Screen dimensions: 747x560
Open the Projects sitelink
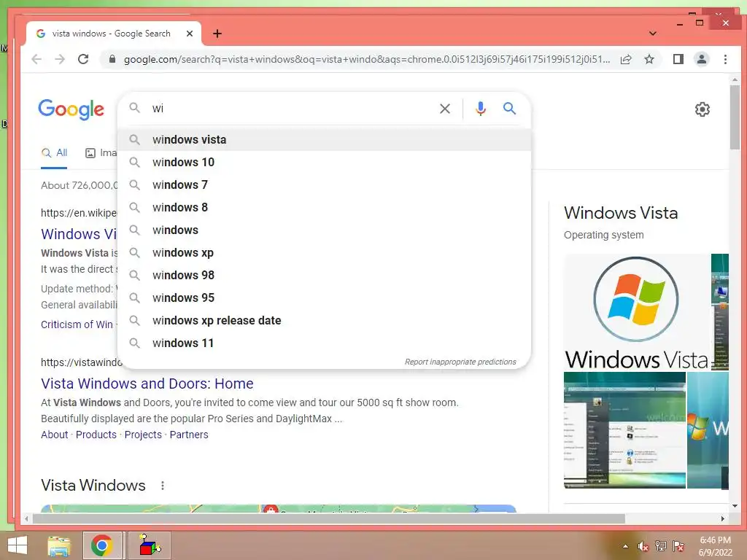143,435
